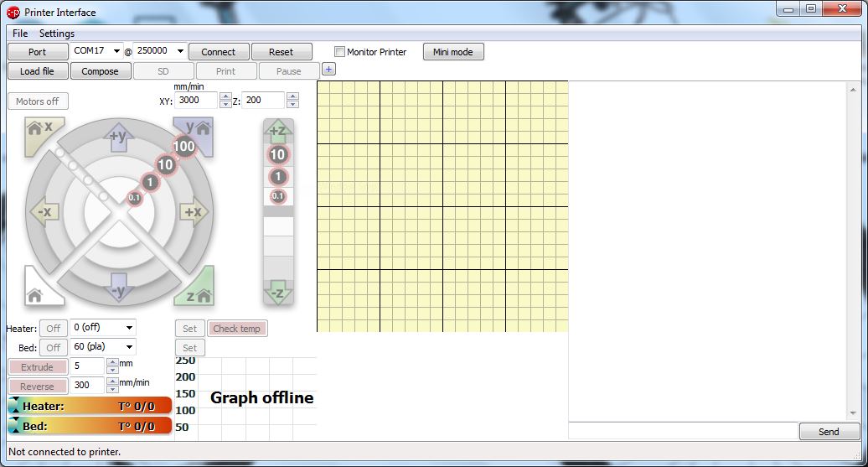Toggle the Heater gauge arrow icon
Screen dimensions: 868x467
[14, 406]
